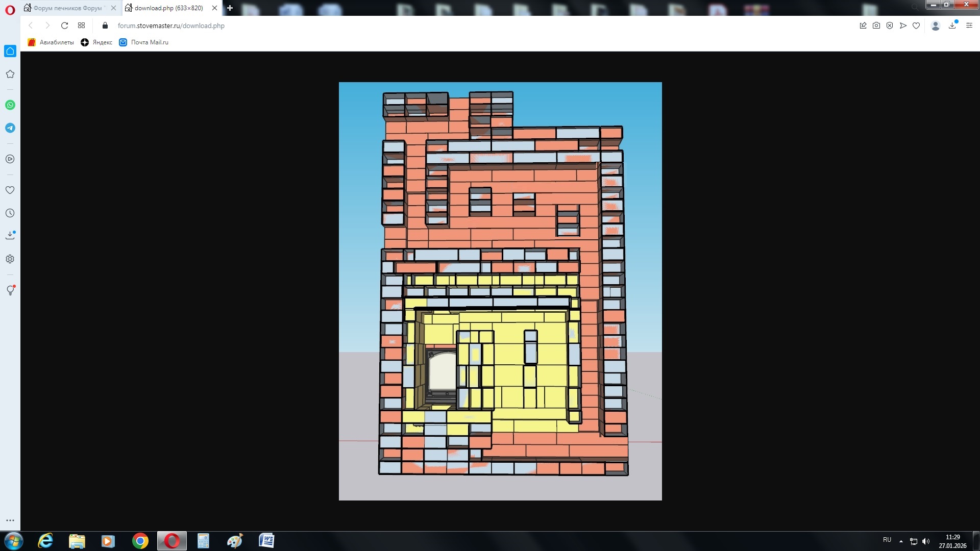Open the sidebar settings gear

[10, 259]
